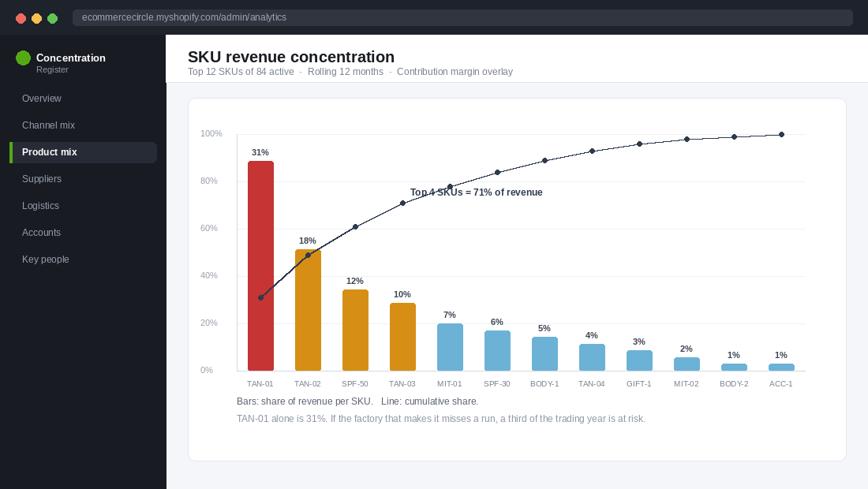The image size is (868, 489).
Task: Click the GIFT-1 x-axis label
Action: tap(639, 383)
